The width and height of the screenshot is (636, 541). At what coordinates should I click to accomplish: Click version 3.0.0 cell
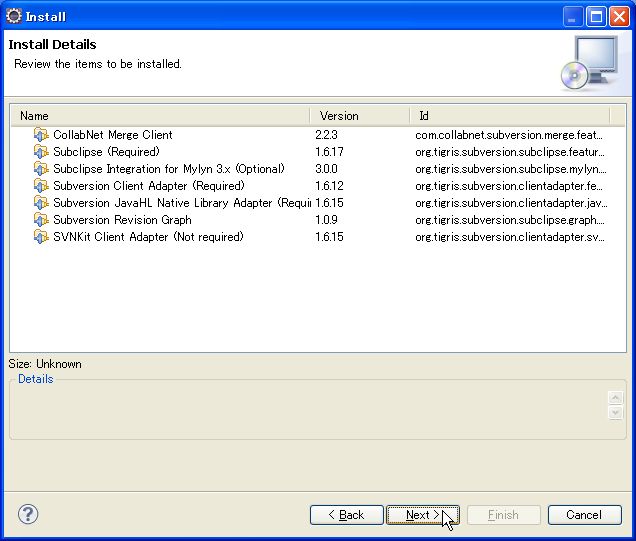[326, 169]
